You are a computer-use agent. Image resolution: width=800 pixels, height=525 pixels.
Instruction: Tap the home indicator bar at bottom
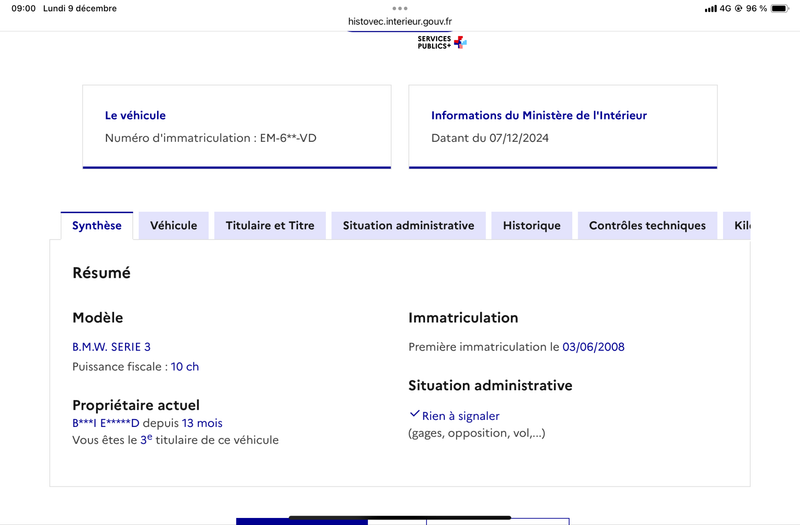(400, 518)
